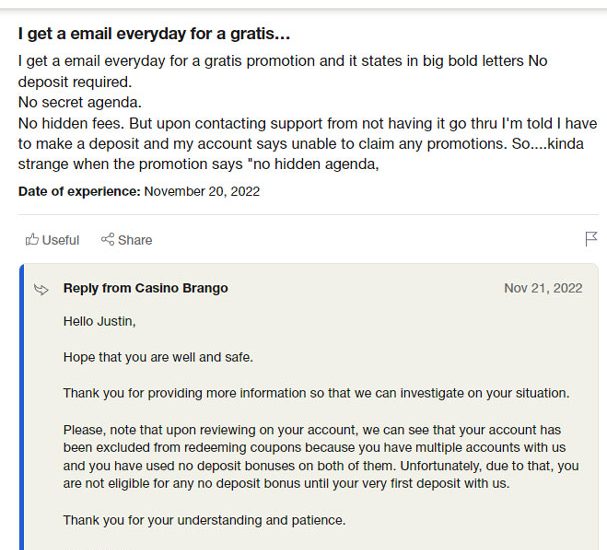607x550 pixels.
Task: Click the November 20, 2022 experience date
Action: coord(202,192)
